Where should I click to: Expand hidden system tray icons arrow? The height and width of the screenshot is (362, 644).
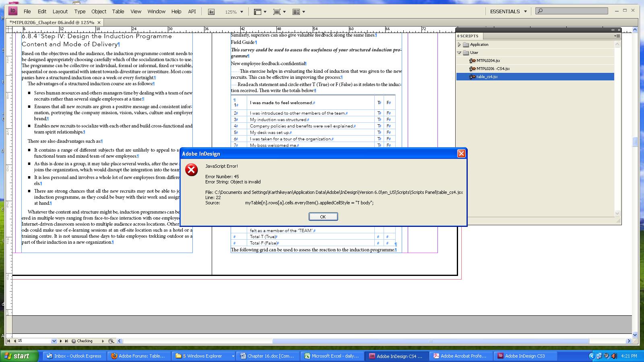(591, 356)
